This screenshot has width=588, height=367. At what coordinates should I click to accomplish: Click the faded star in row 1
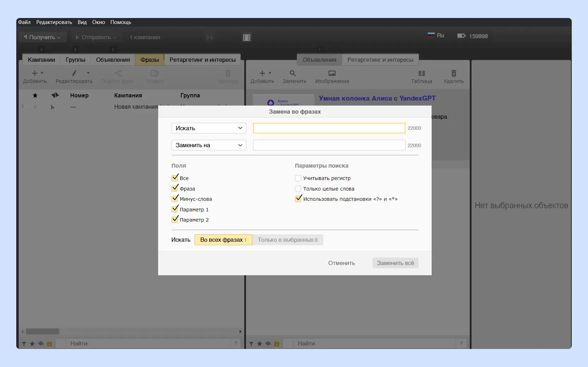tap(35, 107)
